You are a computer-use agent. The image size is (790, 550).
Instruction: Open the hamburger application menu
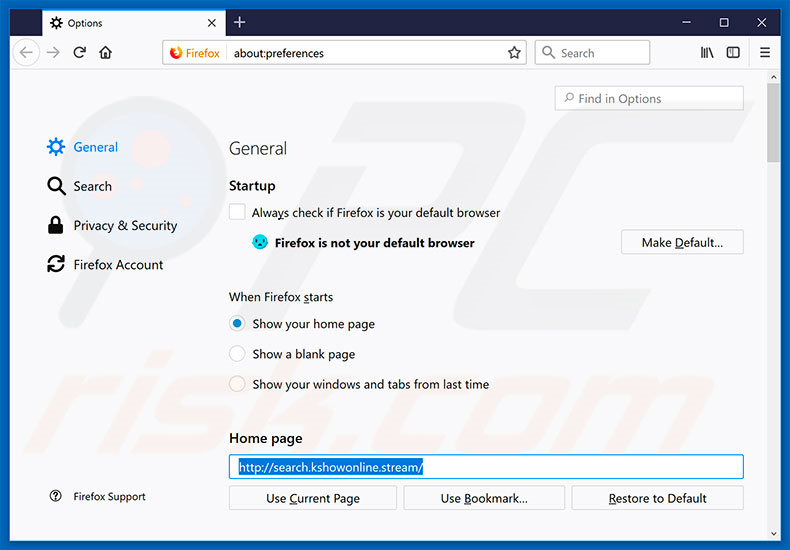765,52
